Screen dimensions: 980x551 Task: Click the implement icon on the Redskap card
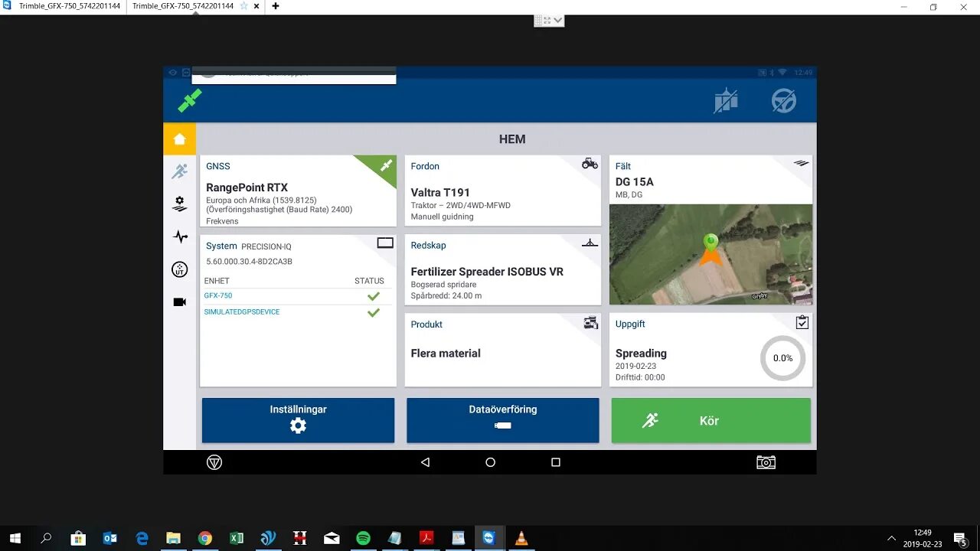pyautogui.click(x=590, y=243)
